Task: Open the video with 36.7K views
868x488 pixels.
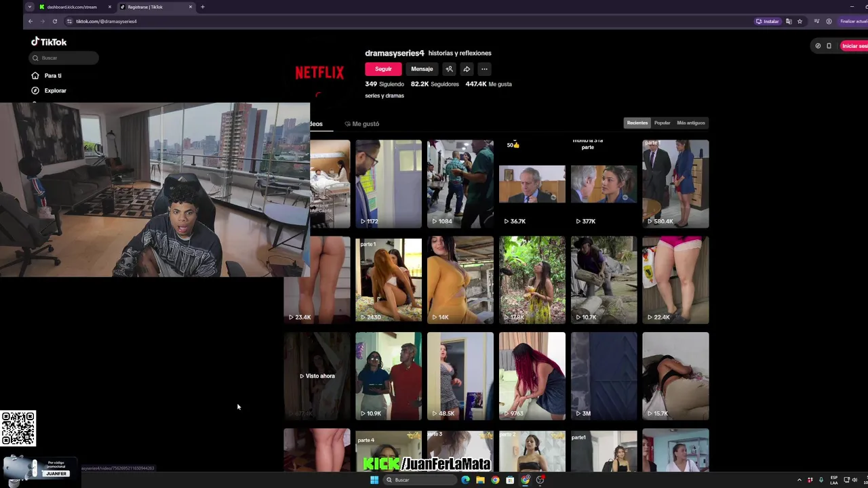Action: click(x=532, y=184)
